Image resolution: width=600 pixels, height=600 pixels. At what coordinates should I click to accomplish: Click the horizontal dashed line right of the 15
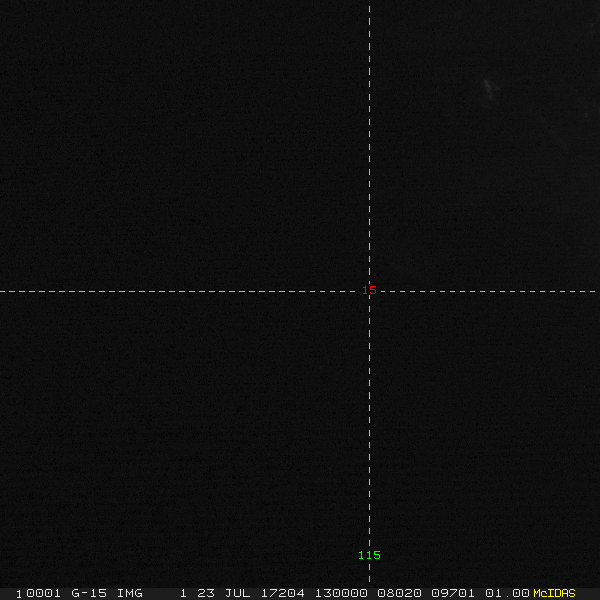480,291
